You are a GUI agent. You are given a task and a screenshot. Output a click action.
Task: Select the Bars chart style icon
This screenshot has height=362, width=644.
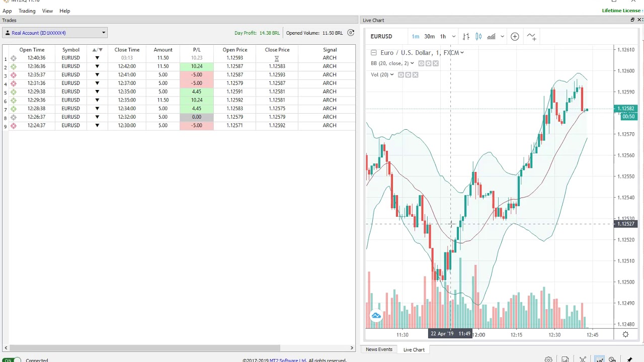click(466, 36)
